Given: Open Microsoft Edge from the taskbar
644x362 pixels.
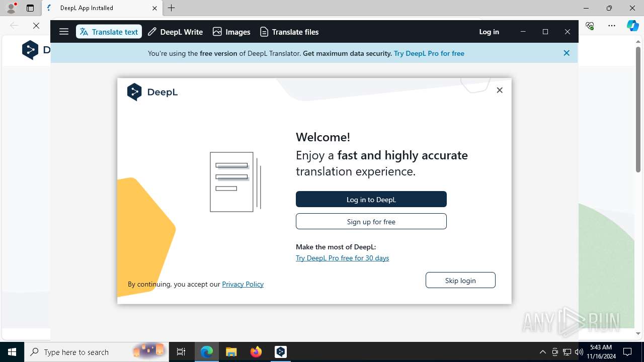Looking at the screenshot, I should (207, 352).
